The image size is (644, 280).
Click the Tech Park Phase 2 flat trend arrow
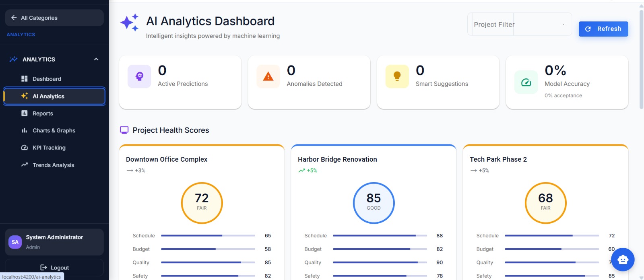tap(473, 171)
